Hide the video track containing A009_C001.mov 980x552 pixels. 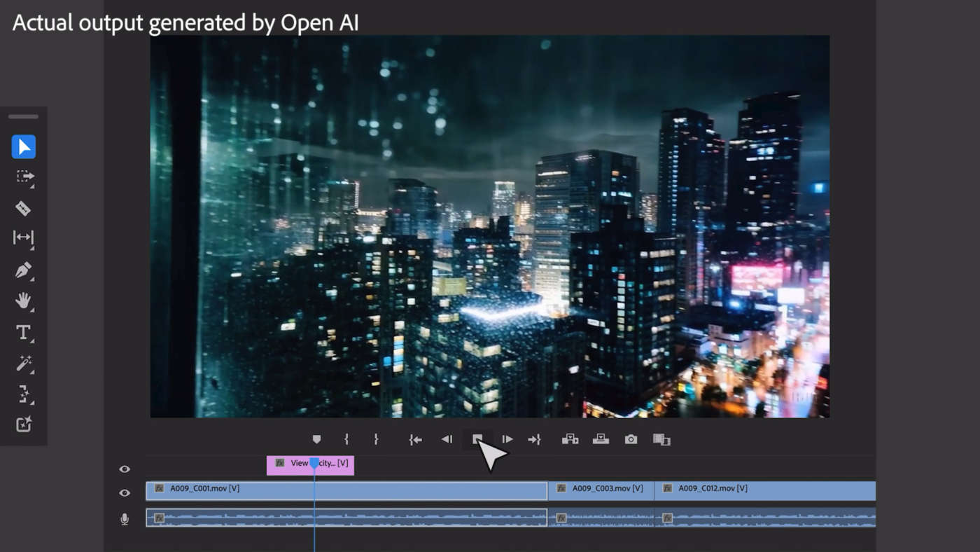coord(125,493)
